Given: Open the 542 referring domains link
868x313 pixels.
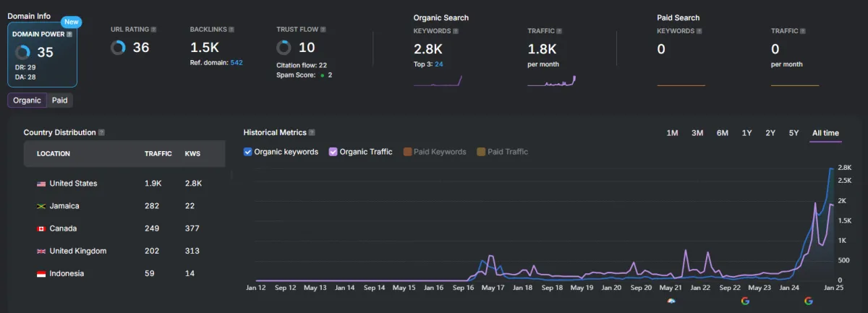Looking at the screenshot, I should [237, 63].
